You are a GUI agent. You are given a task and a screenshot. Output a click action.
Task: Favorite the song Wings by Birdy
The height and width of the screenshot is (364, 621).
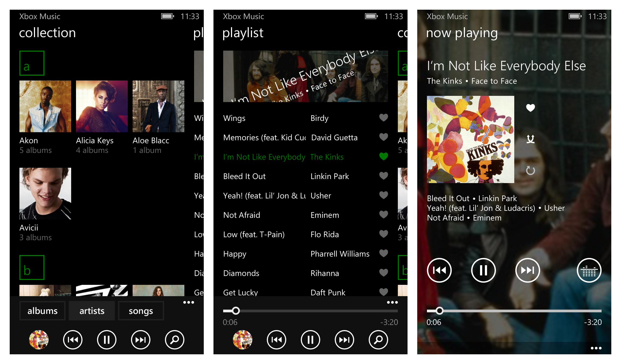click(384, 117)
